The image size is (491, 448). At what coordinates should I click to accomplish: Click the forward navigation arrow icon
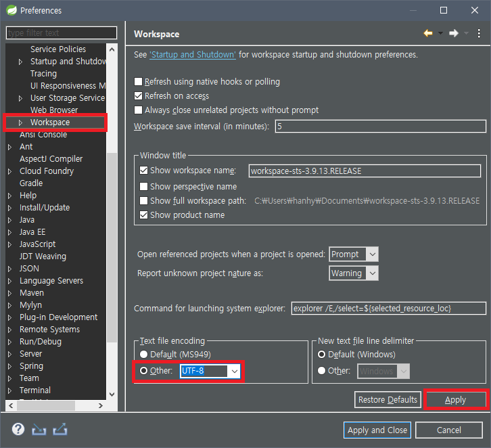pyautogui.click(x=453, y=33)
